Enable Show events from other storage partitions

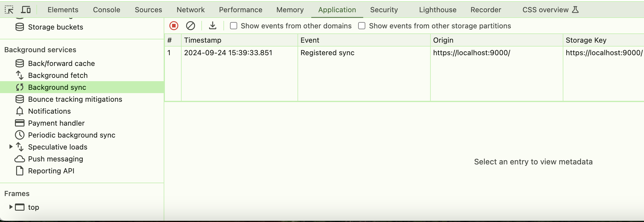tap(362, 26)
